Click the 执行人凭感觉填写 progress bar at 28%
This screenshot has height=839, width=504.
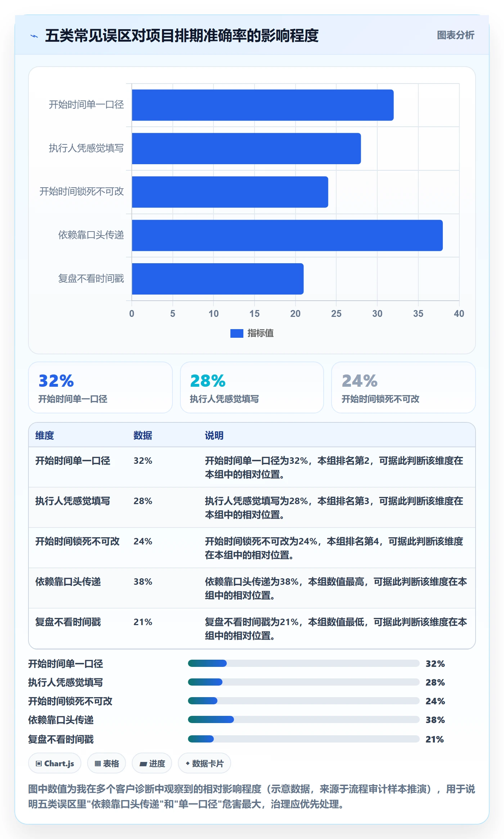coord(303,682)
